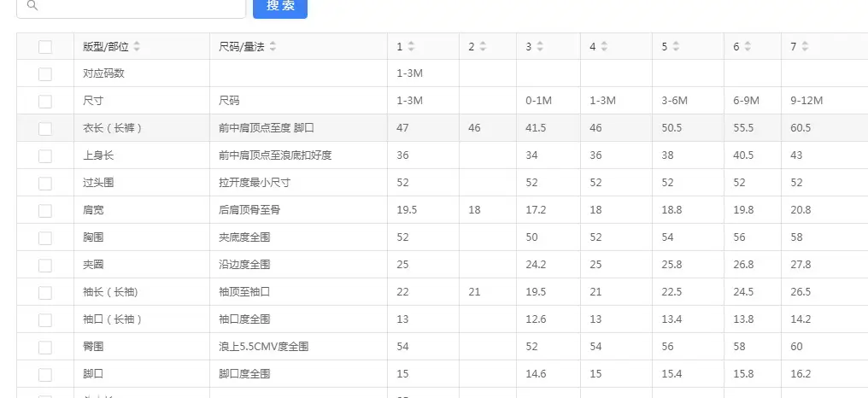The width and height of the screenshot is (868, 398).
Task: Check the 脚口 row checkbox
Action: pyautogui.click(x=45, y=375)
